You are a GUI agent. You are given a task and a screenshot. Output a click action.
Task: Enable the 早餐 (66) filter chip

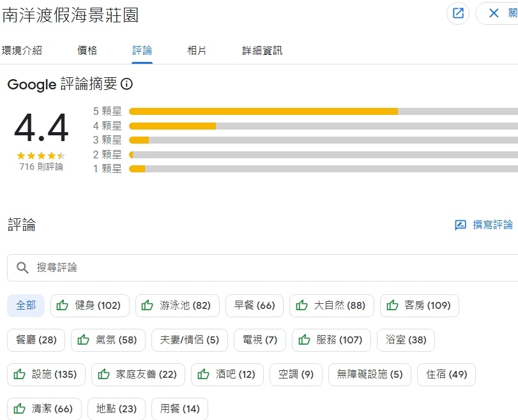coord(254,306)
